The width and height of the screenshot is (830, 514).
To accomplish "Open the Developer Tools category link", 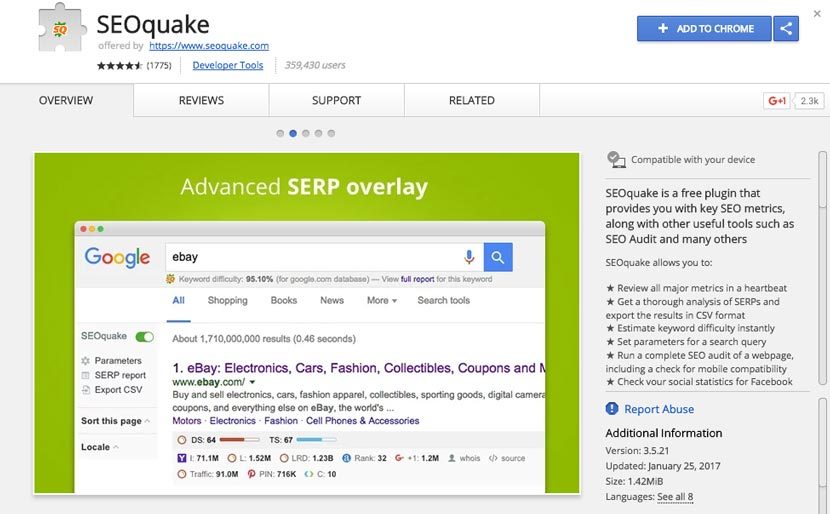I will [228, 65].
